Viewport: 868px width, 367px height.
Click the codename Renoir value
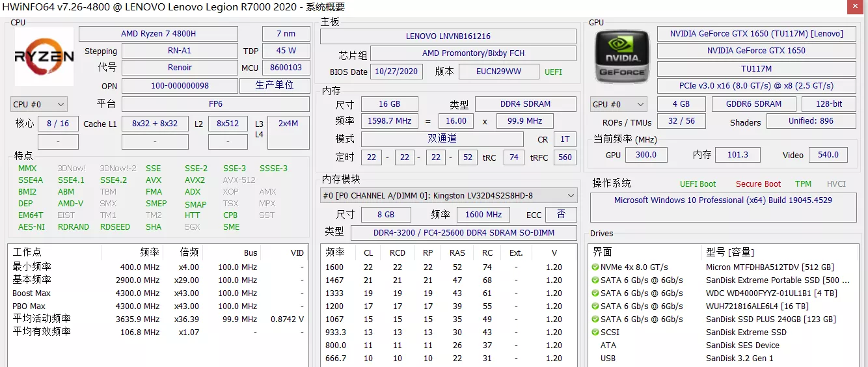180,68
